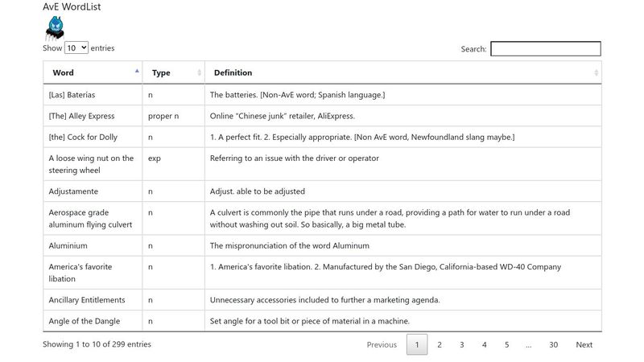Jump to page 3 of results
The width and height of the screenshot is (644, 362).
[462, 345]
